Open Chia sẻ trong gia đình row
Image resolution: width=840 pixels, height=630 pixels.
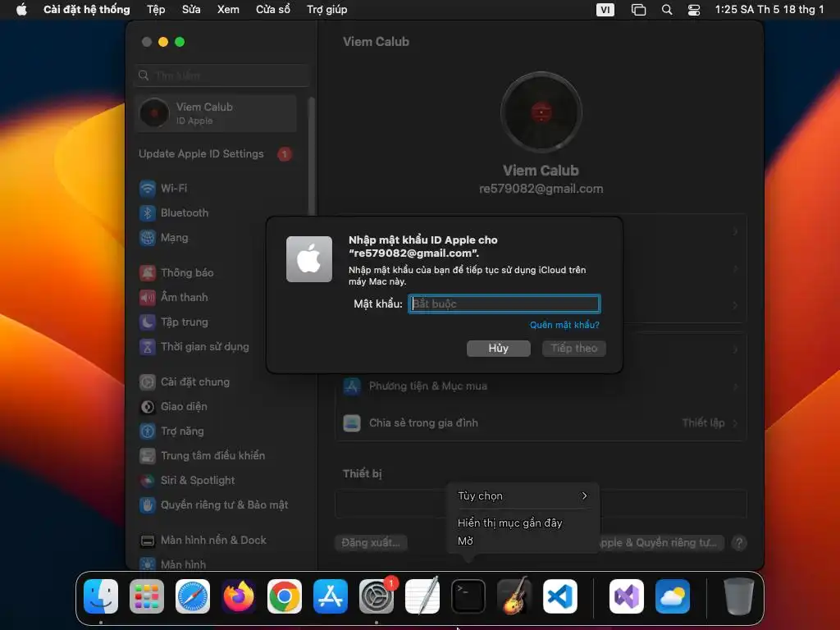[541, 422]
